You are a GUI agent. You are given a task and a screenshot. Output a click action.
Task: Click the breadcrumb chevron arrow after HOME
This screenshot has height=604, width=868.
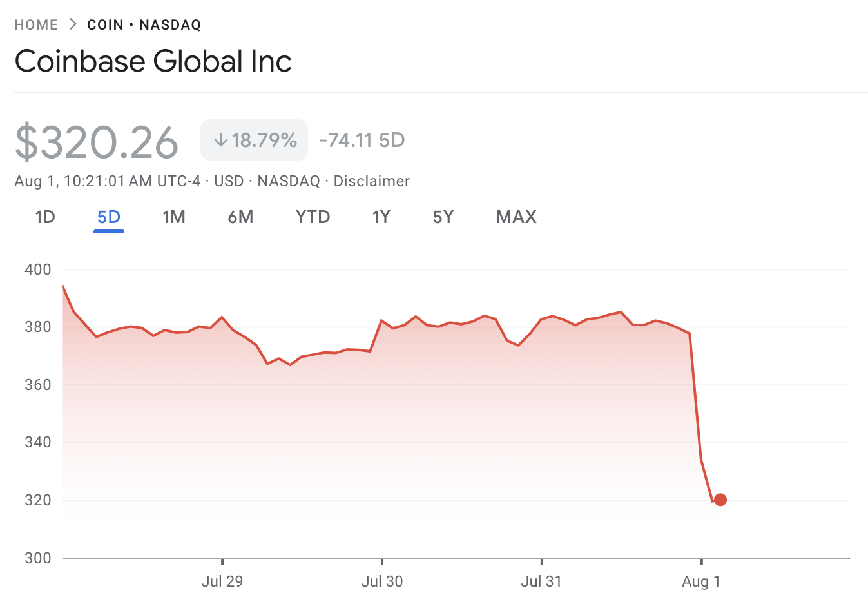[73, 24]
